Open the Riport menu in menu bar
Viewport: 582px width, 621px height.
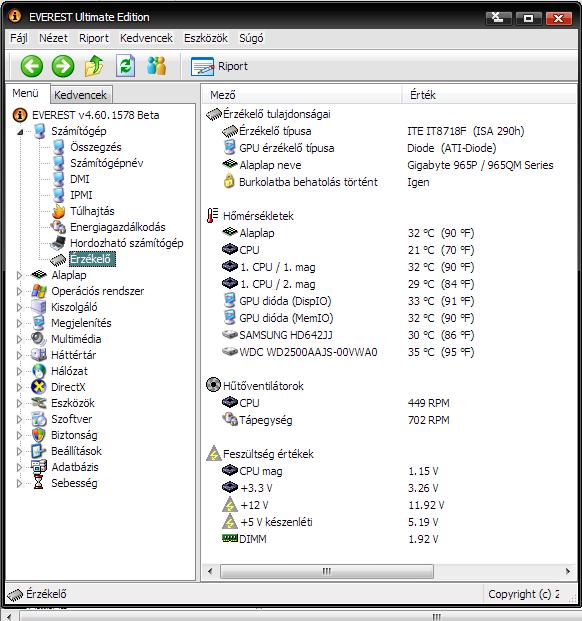coord(93,38)
